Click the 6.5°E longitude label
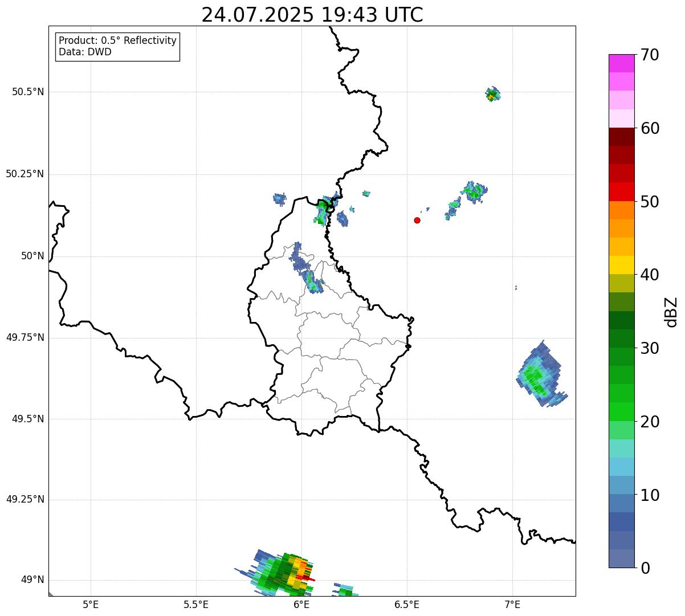This screenshot has width=685, height=616. [x=407, y=604]
